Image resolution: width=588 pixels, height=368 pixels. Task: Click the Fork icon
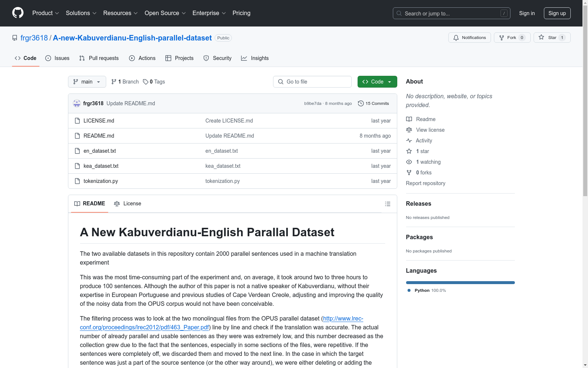click(502, 38)
